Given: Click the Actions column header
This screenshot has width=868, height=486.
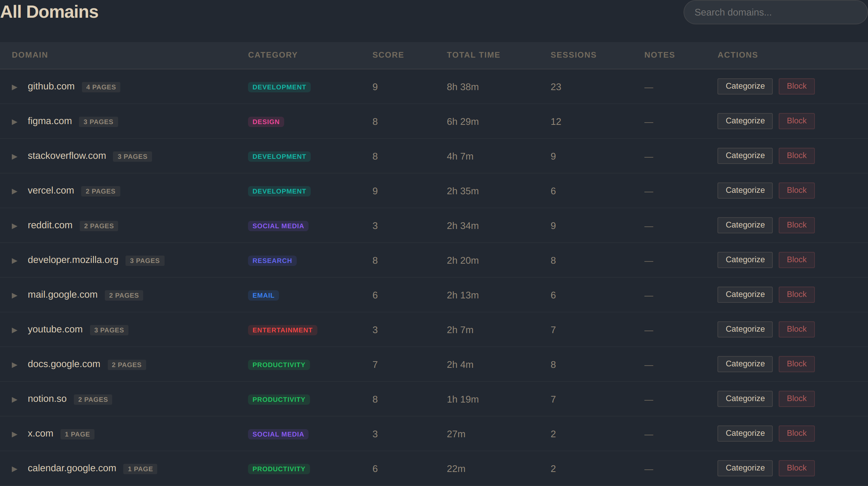Looking at the screenshot, I should coord(738,55).
